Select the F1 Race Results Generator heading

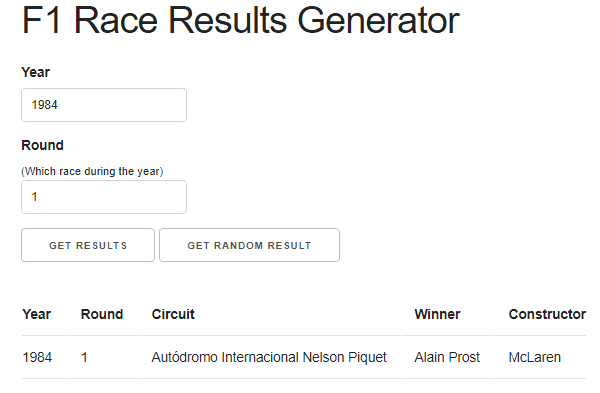point(241,21)
